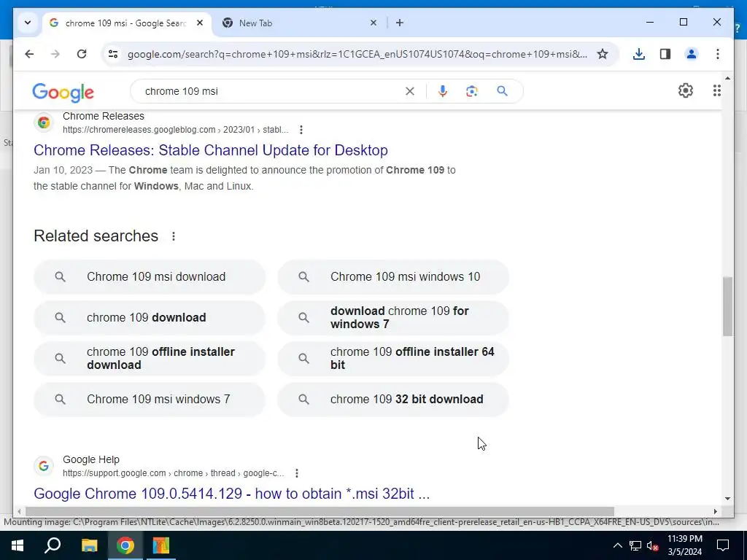Screen dimensions: 747x560
Task: Click scroll-down arrow of vertical scrollbar
Action: [727, 499]
